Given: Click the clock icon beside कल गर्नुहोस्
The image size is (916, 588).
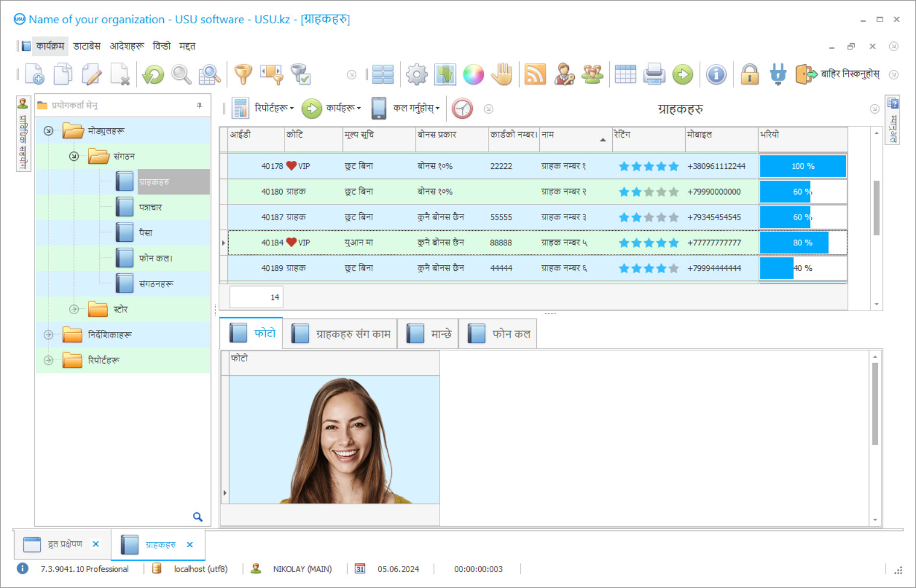Looking at the screenshot, I should coord(462,108).
